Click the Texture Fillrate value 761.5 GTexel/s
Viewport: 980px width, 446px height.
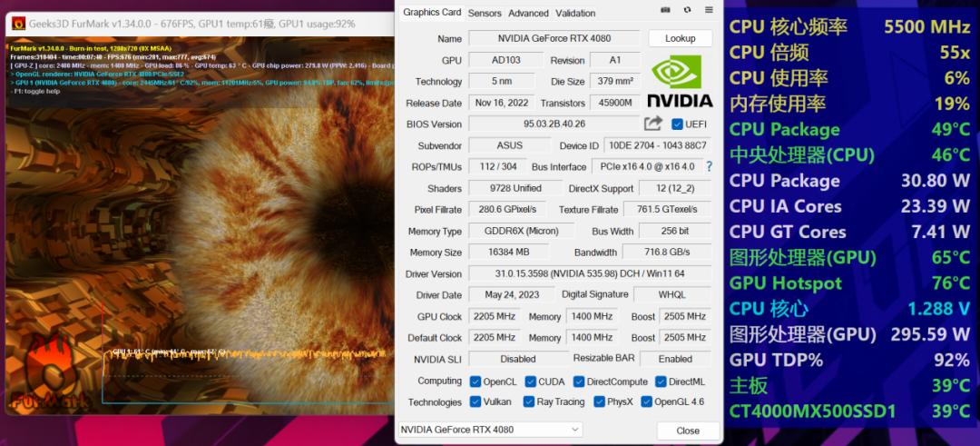(x=668, y=209)
